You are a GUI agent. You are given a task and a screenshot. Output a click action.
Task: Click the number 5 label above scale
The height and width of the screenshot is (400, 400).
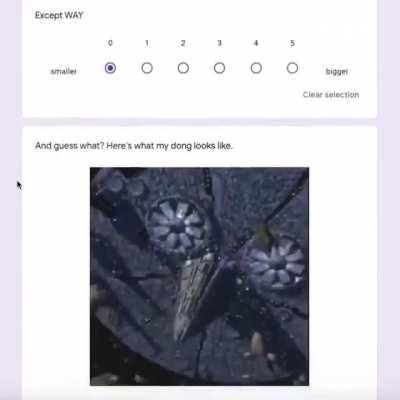coord(292,43)
